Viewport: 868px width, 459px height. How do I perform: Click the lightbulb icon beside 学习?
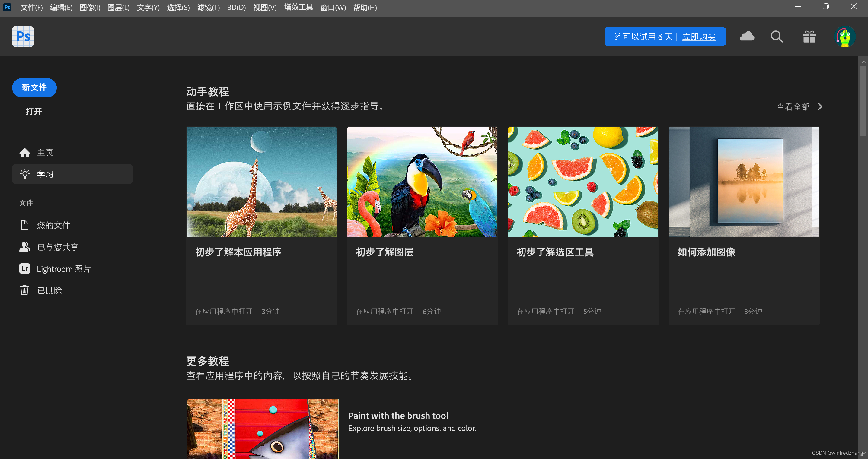(x=25, y=174)
